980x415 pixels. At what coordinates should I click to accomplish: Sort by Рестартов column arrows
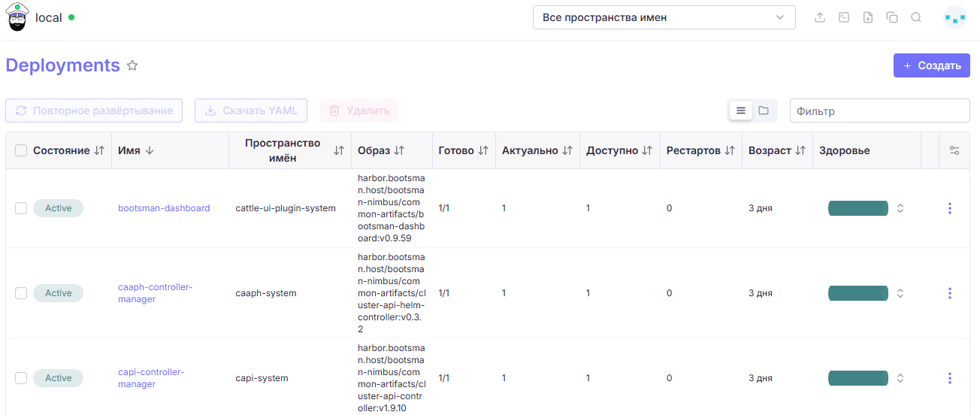(730, 150)
